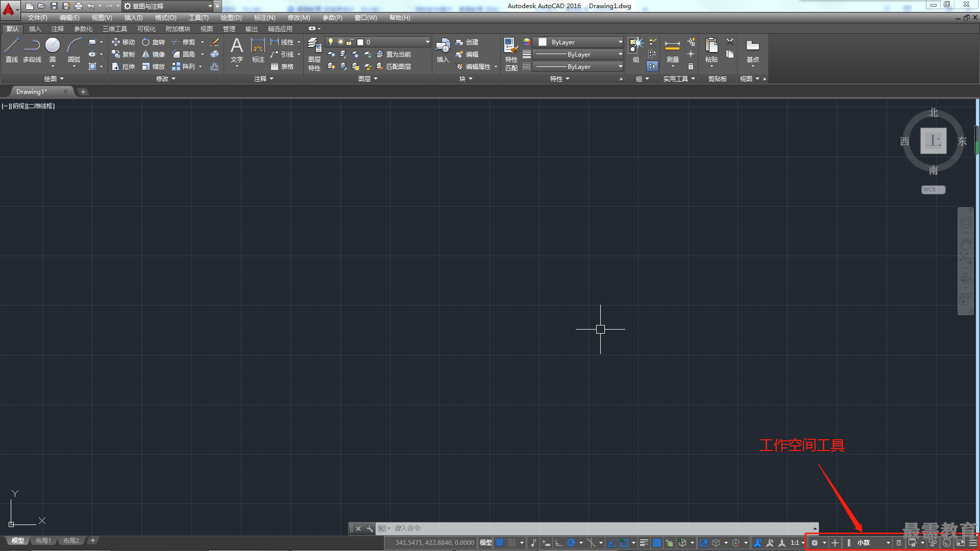Click the Copy (复制) modify tool
This screenshot has height=551, width=980.
pos(123,54)
